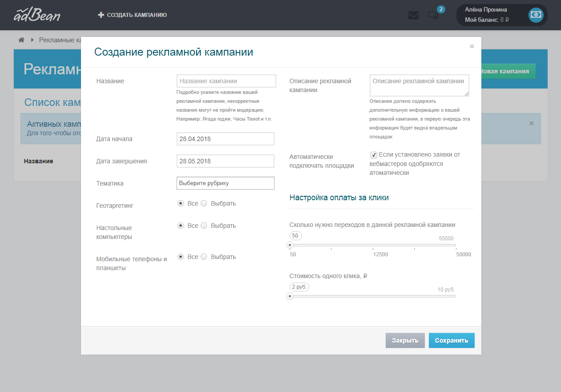Dismiss the active campaigns alert banner
561x392 pixels.
(531, 123)
